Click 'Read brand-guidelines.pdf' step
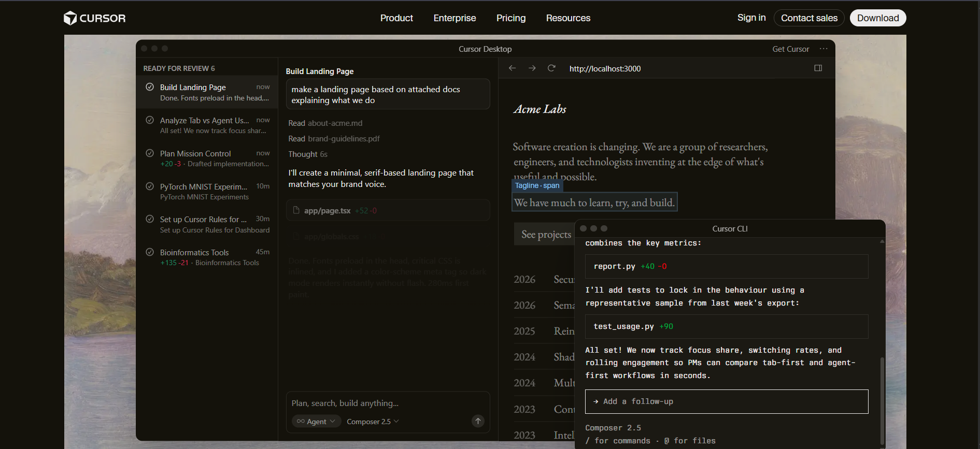The image size is (980, 449). tap(334, 139)
